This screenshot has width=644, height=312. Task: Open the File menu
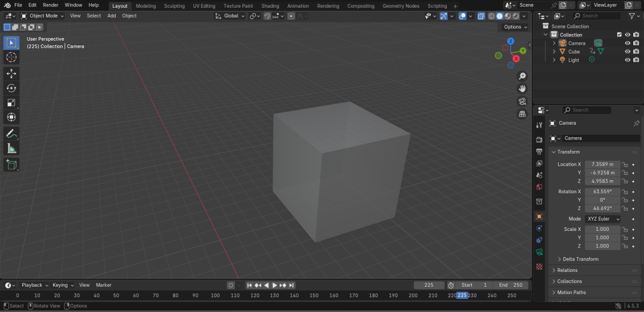[18, 5]
